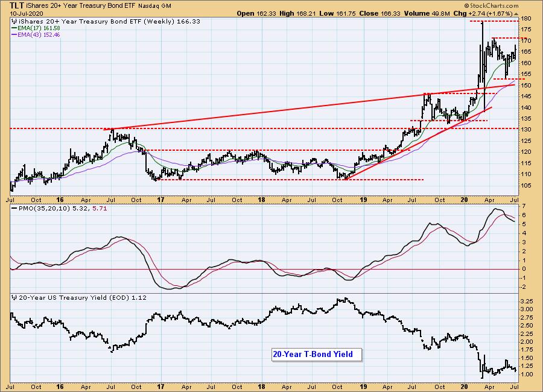The image size is (543, 392).
Task: Click the PMO(35,20,10) 5.32 legend text
Action: tap(54, 209)
